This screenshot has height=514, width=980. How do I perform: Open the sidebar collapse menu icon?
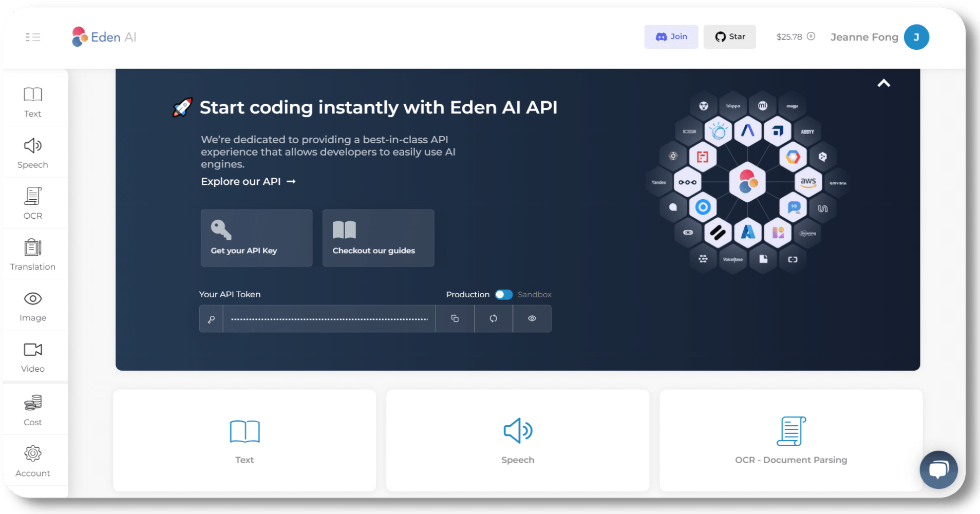coord(33,37)
